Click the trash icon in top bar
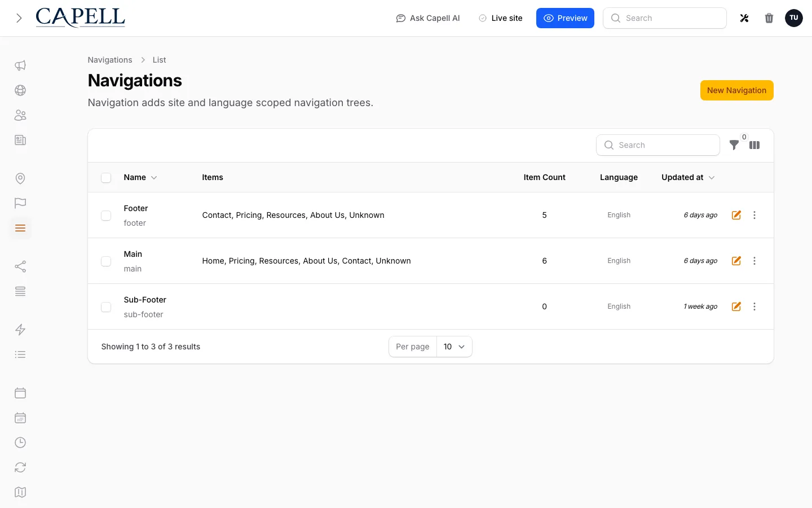This screenshot has height=508, width=812. tap(769, 18)
